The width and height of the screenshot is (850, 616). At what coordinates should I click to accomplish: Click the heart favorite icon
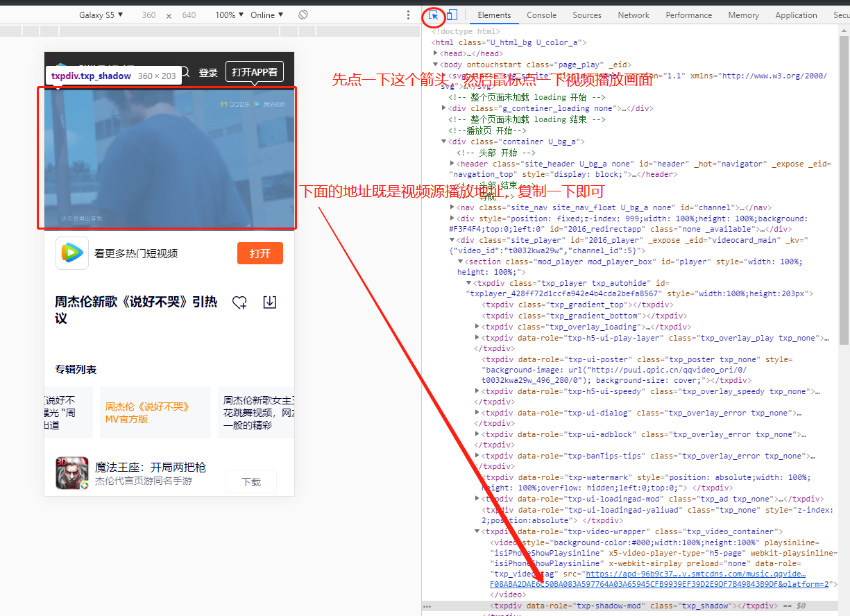point(239,302)
